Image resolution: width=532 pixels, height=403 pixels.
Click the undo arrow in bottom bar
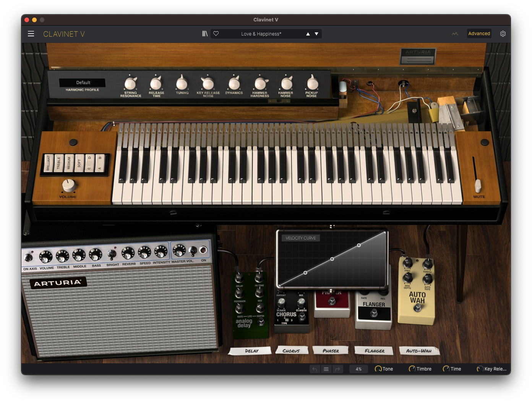[x=315, y=369]
